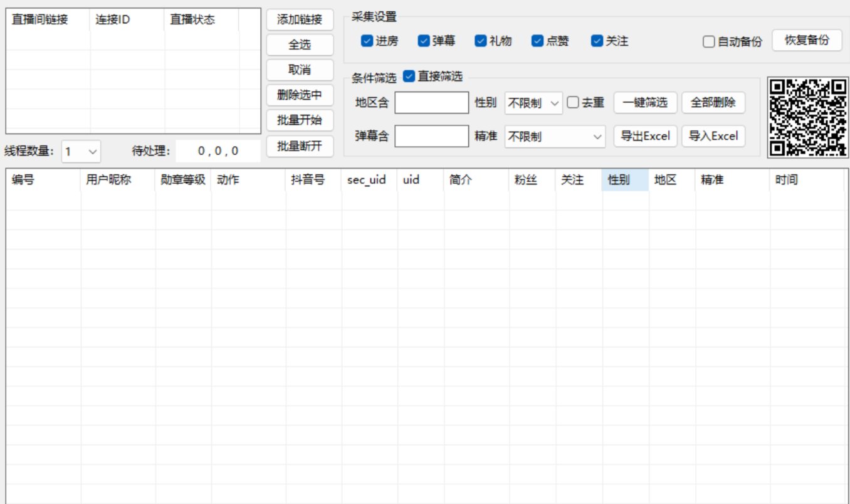This screenshot has height=504, width=850.
Task: Click the 地区含 region input field
Action: click(431, 102)
